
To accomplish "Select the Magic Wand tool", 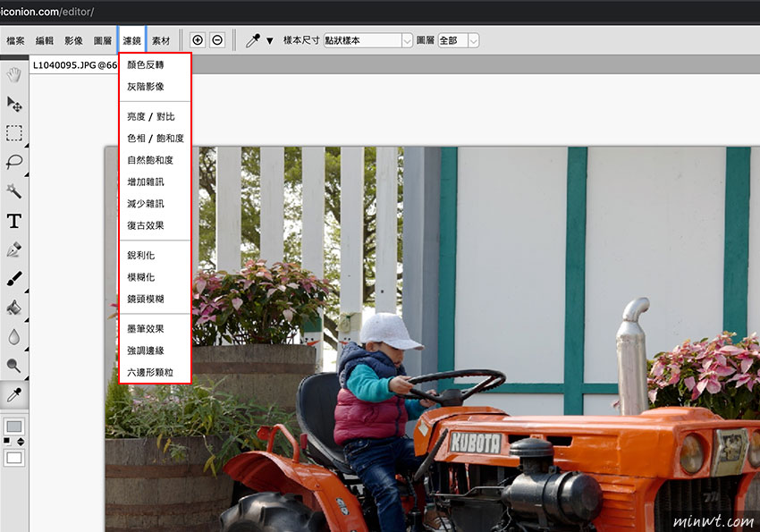I will [x=14, y=191].
